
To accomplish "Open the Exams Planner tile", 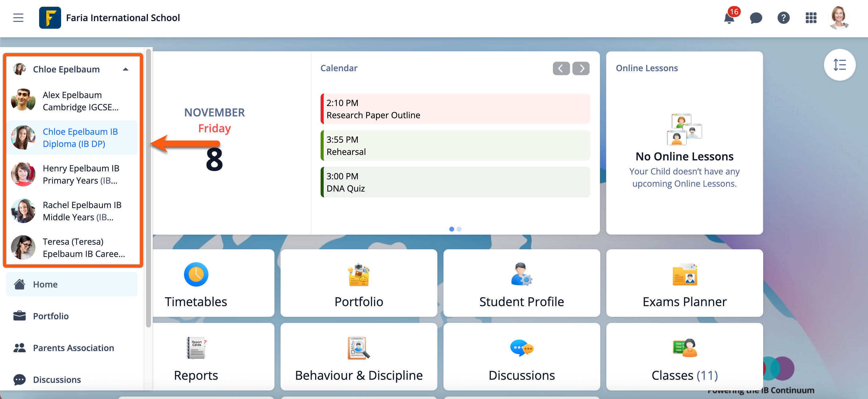I will point(684,284).
